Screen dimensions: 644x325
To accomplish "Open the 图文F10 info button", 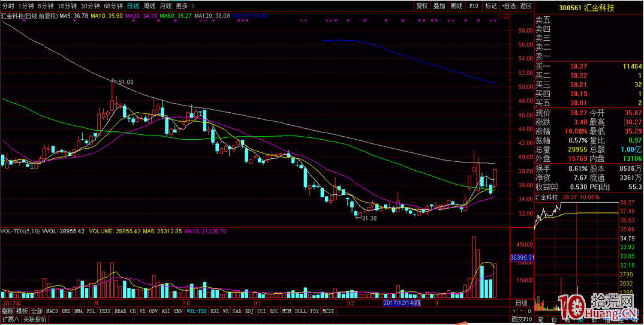I will [522, 319].
